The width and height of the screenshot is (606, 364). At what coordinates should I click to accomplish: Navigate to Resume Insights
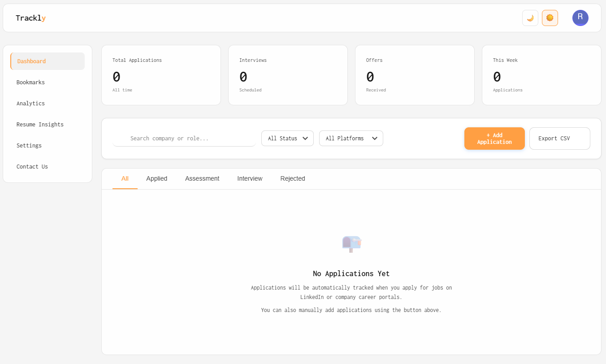[x=40, y=124]
